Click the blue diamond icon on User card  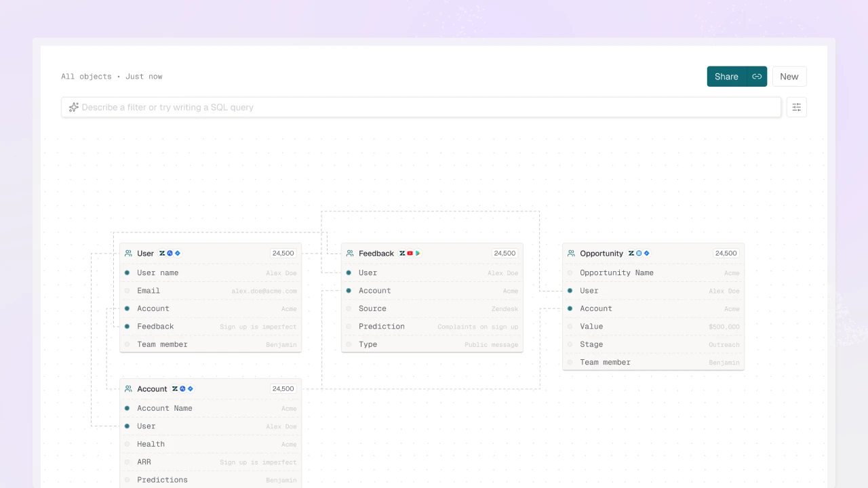[178, 253]
